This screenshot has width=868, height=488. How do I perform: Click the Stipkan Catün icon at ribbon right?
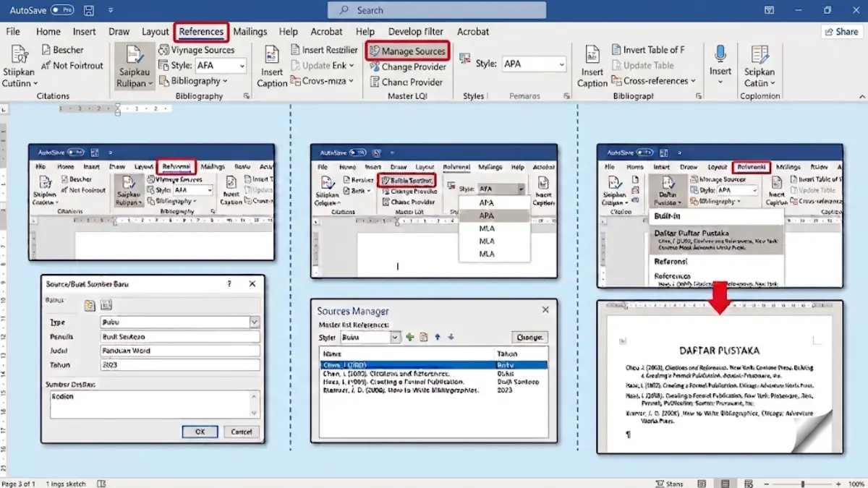point(759,55)
